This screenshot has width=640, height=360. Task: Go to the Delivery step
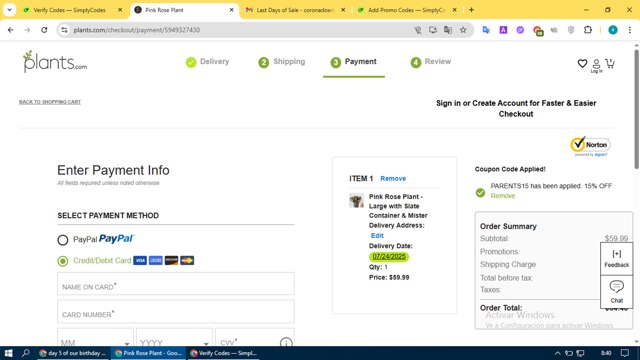(x=207, y=62)
